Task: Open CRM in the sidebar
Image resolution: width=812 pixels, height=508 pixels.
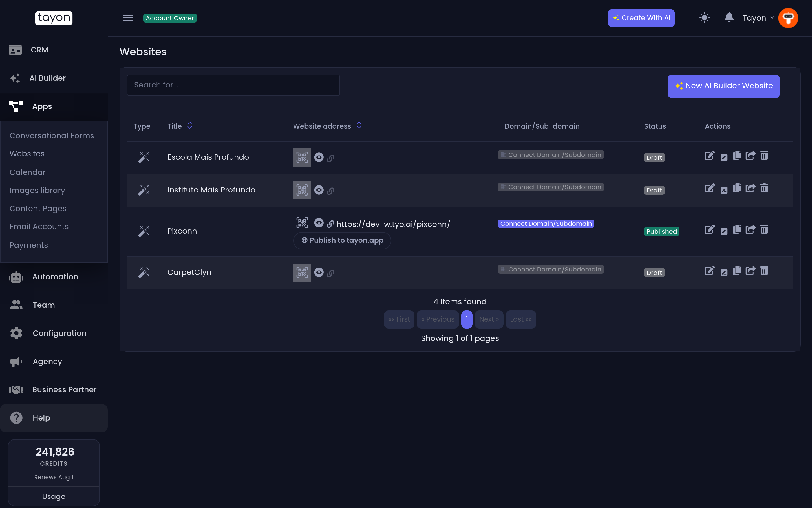Action: [54, 50]
